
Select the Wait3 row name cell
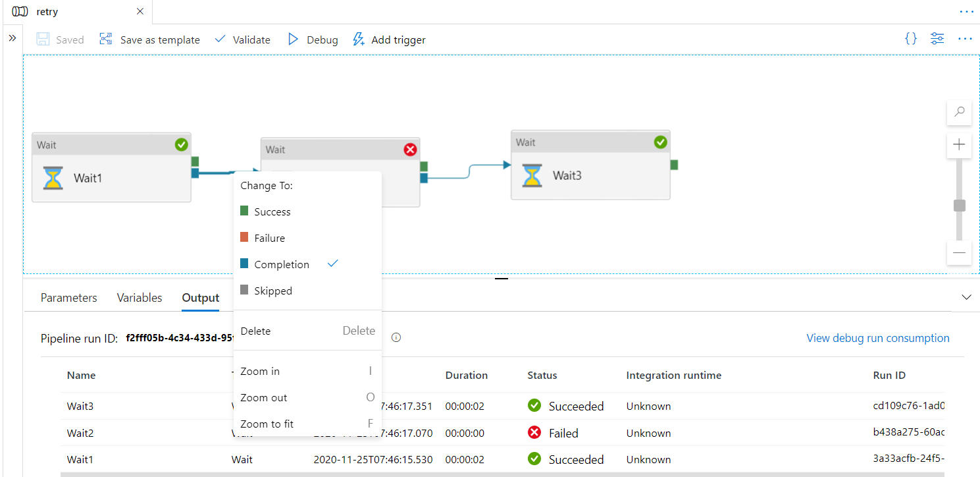[x=80, y=406]
